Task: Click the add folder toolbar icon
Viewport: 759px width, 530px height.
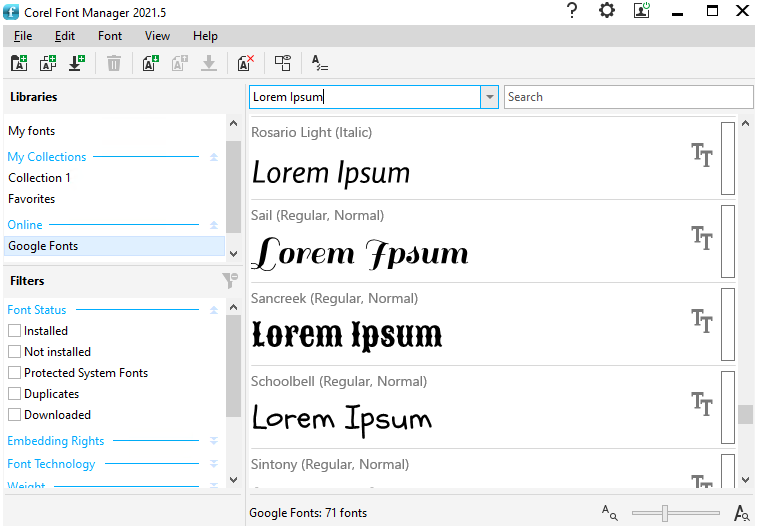Action: coord(19,63)
